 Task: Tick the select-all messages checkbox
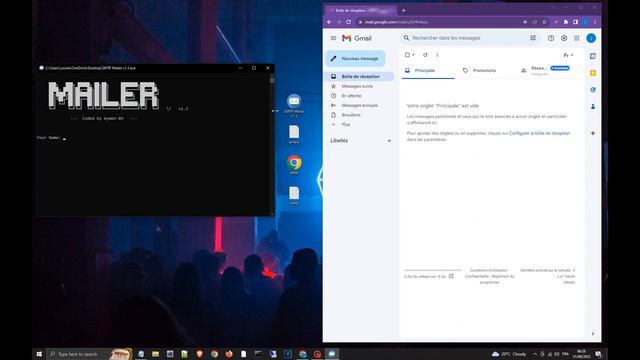pyautogui.click(x=407, y=55)
